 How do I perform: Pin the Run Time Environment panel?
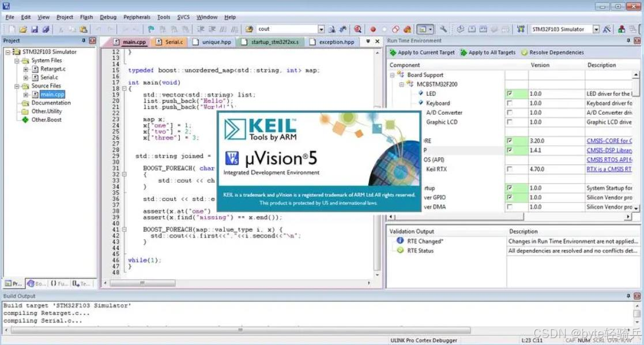628,40
